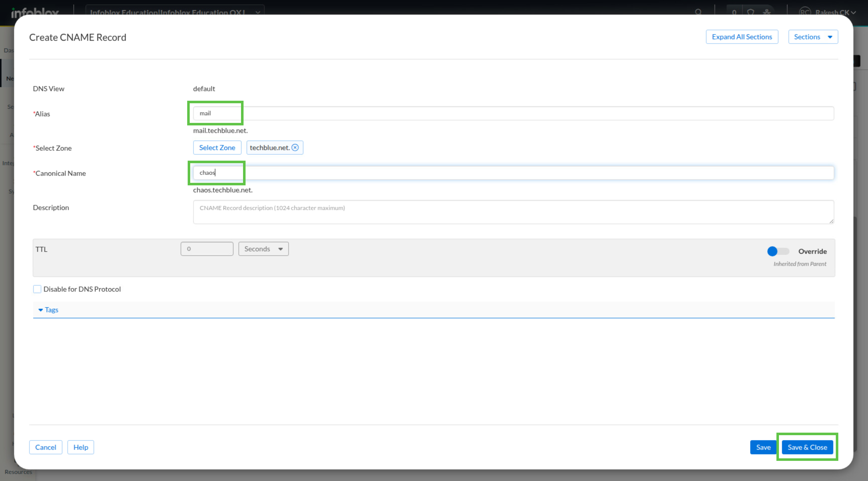
Task: Click the Save button
Action: (763, 447)
